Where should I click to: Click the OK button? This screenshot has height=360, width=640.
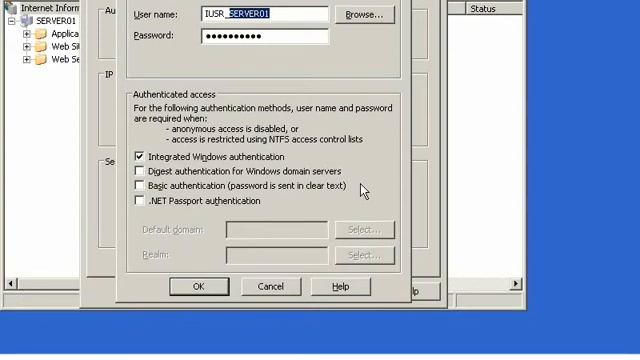click(x=199, y=287)
